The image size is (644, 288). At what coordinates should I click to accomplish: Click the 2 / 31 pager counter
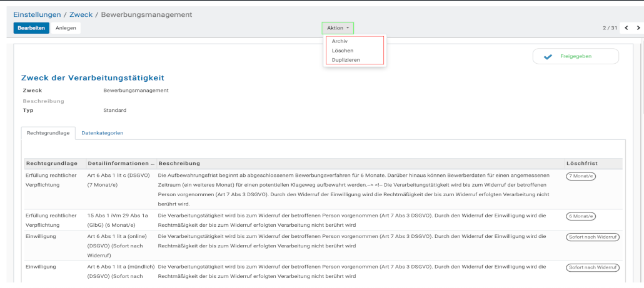click(x=610, y=28)
